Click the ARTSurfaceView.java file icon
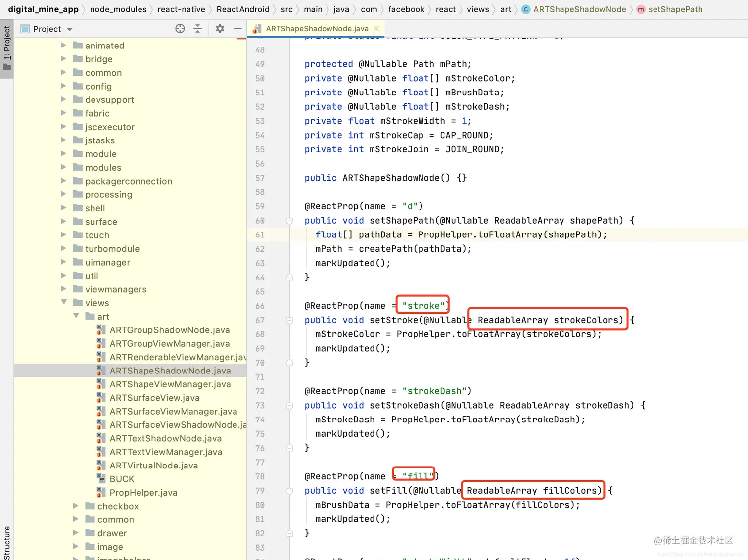Image resolution: width=748 pixels, height=560 pixels. coord(101,397)
